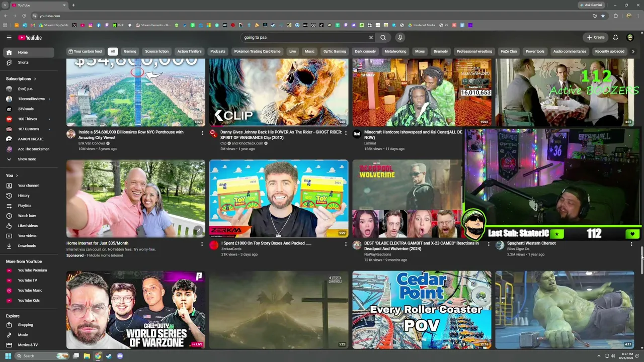
Task: Clear the search box with the X
Action: tap(371, 38)
